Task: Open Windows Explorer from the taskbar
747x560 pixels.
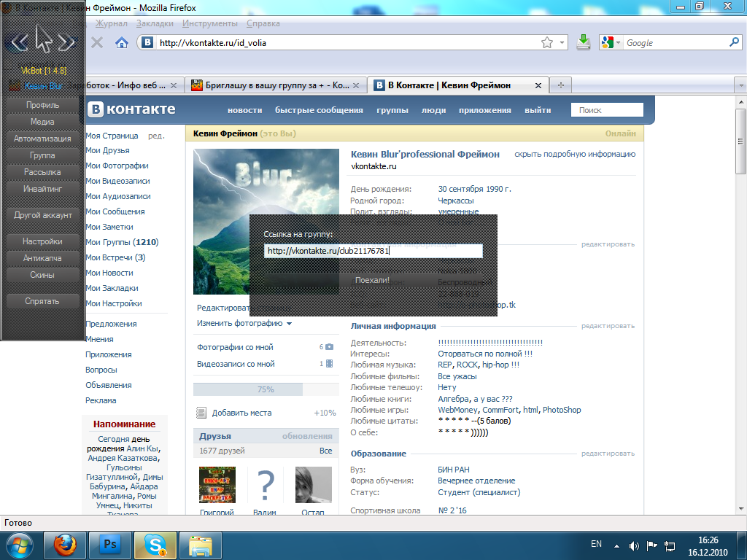Action: click(x=201, y=545)
